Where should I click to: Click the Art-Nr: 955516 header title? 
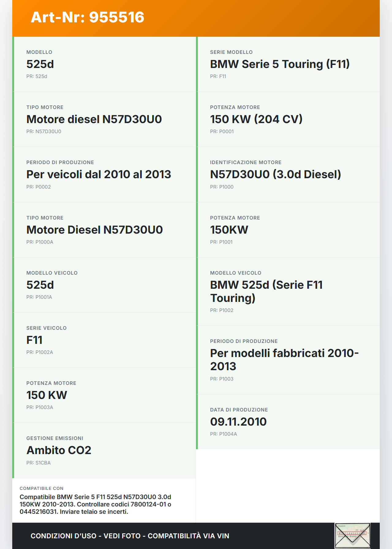[x=88, y=17]
